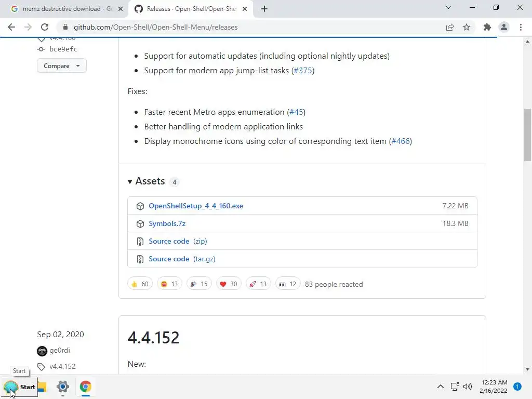
Task: Download OpenShellSetup_4_4_160.exe
Action: (196, 206)
